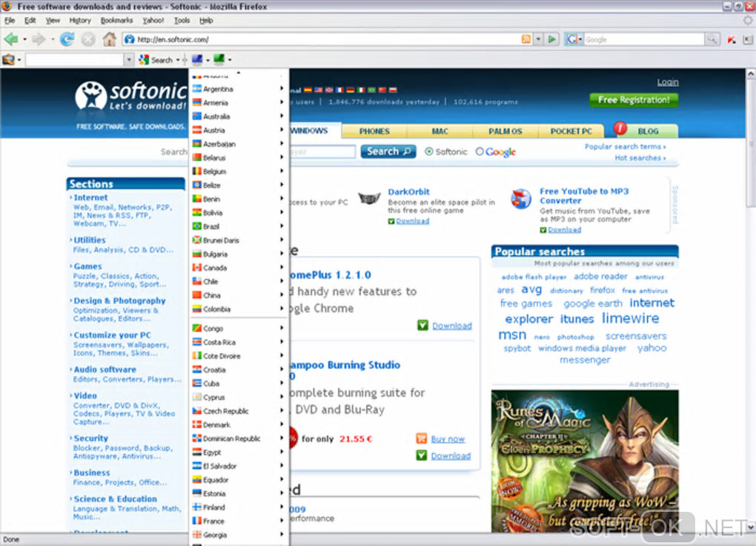
Task: Click the Stop loading icon
Action: click(87, 39)
